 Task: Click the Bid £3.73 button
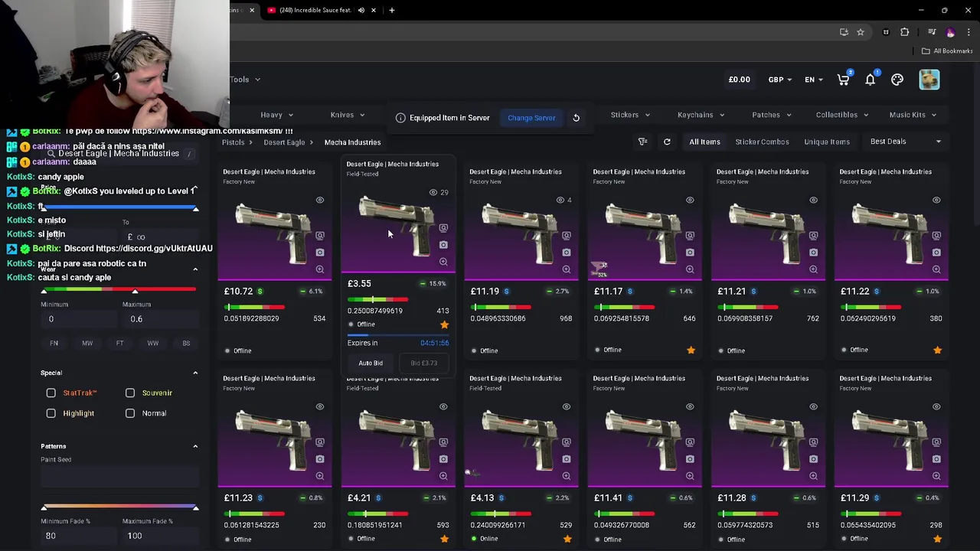pos(424,363)
